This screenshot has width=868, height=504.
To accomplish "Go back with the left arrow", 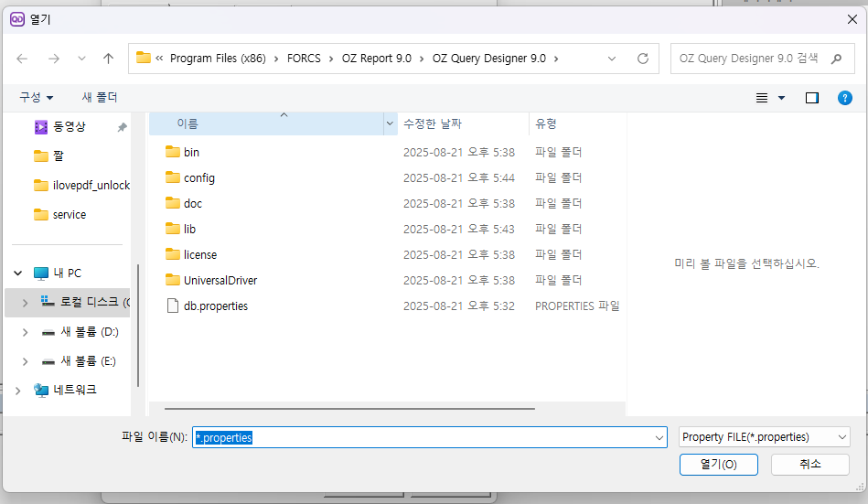I will point(22,59).
